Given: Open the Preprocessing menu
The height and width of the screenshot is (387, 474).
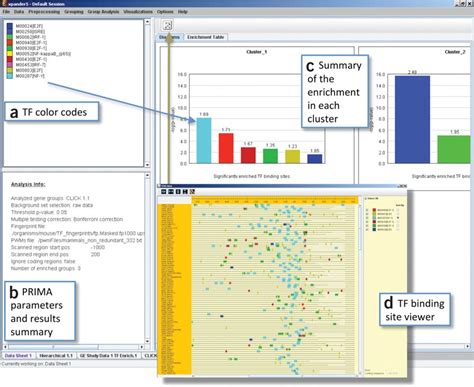Looking at the screenshot, I should (44, 12).
